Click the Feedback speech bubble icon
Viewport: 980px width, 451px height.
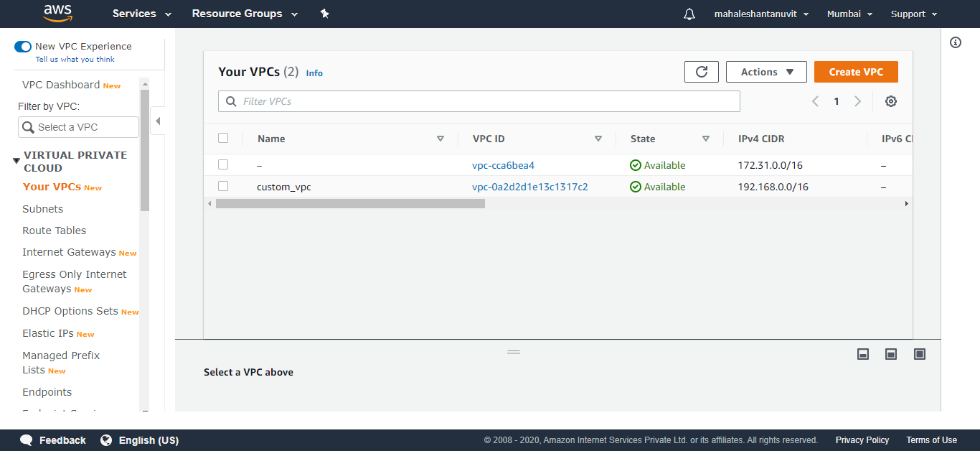point(26,440)
